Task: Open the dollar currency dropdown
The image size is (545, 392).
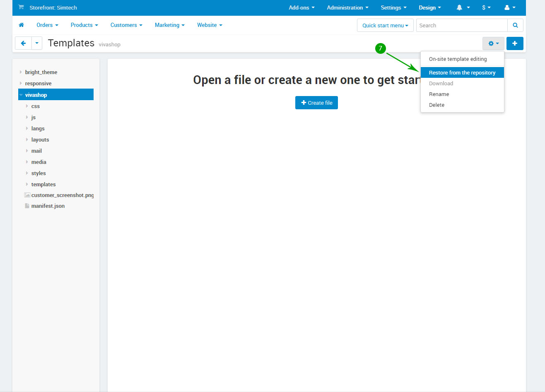Action: click(486, 8)
